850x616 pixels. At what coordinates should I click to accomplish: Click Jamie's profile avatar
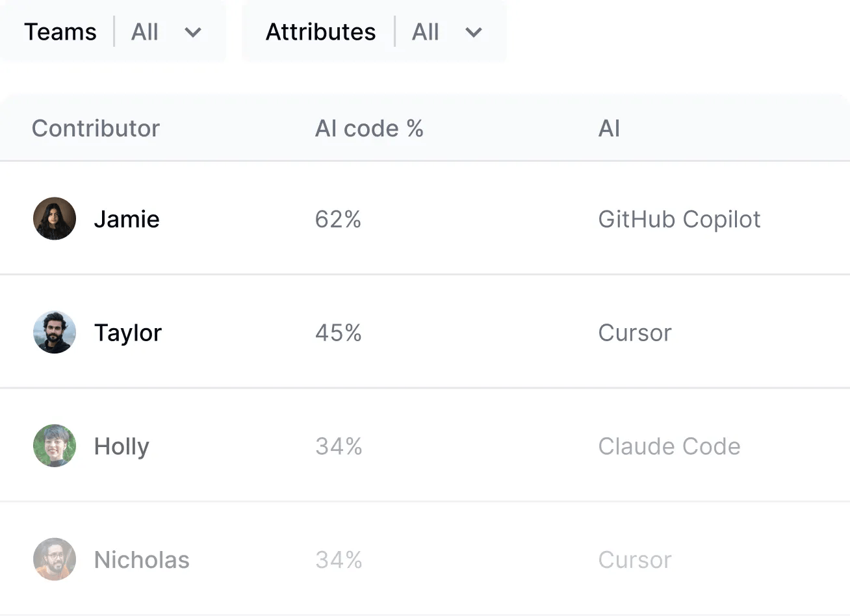click(55, 219)
